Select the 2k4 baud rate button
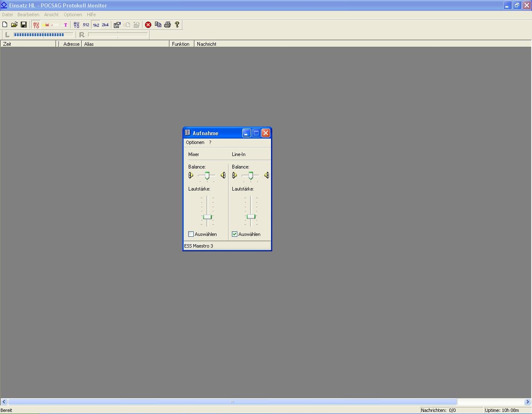 (x=105, y=25)
